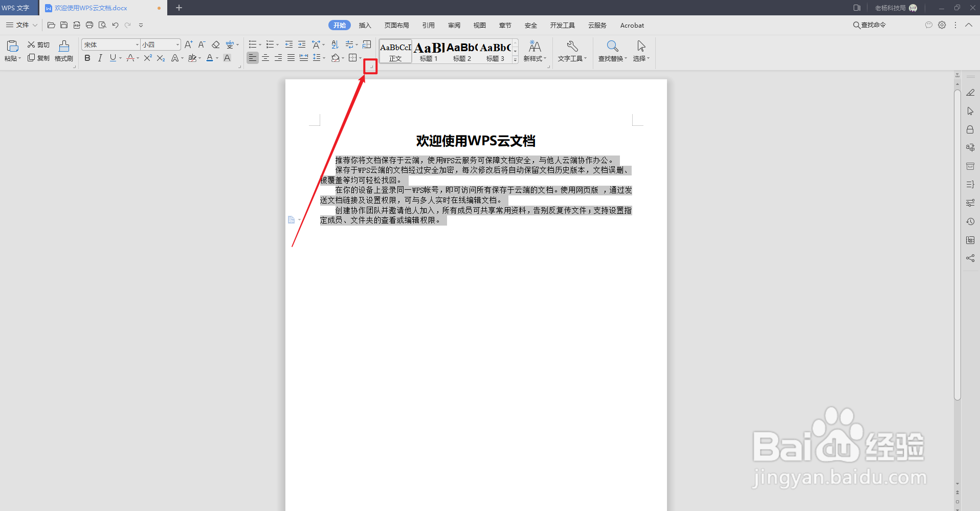Click 查找替换 (Find and Replace)

click(612, 51)
